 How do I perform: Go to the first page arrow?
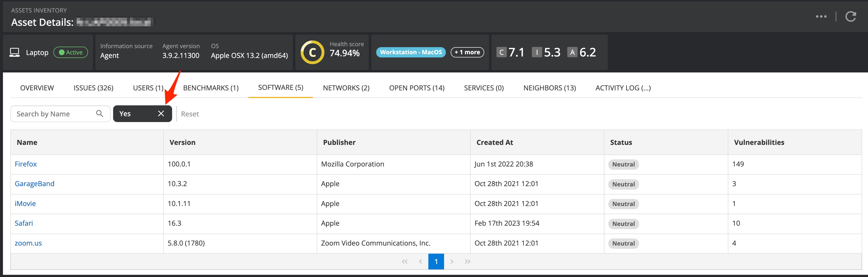coord(405,262)
